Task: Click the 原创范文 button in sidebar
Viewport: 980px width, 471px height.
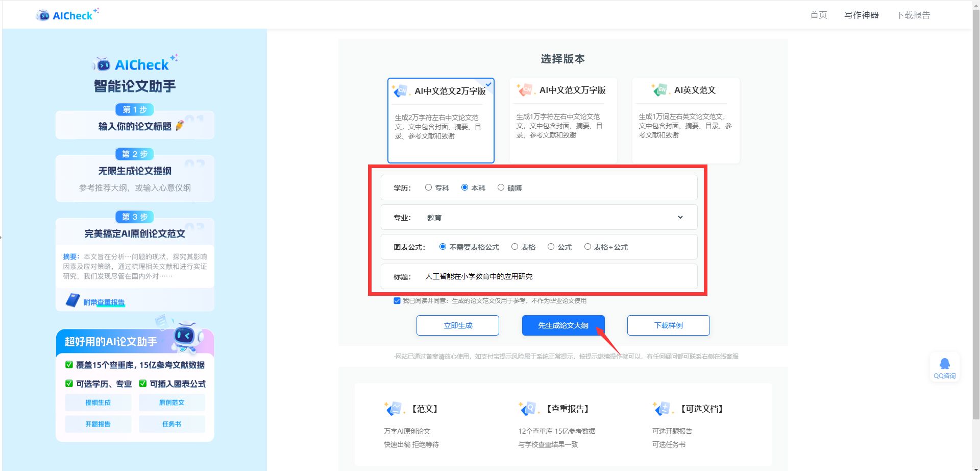Action: [x=171, y=403]
